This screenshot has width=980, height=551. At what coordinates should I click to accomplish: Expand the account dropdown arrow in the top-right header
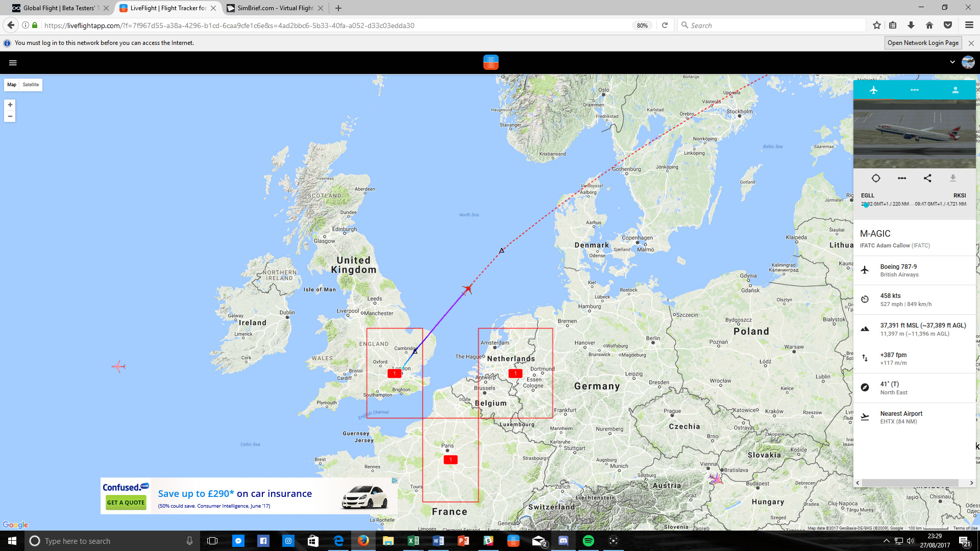[952, 62]
